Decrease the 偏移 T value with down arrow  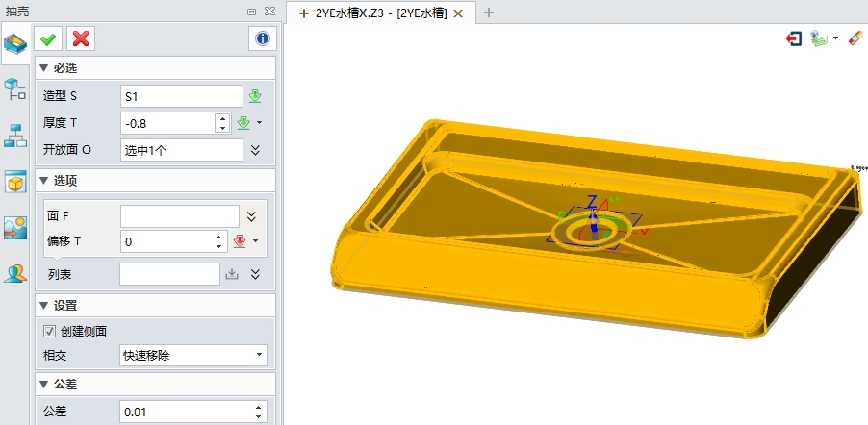pyautogui.click(x=220, y=246)
